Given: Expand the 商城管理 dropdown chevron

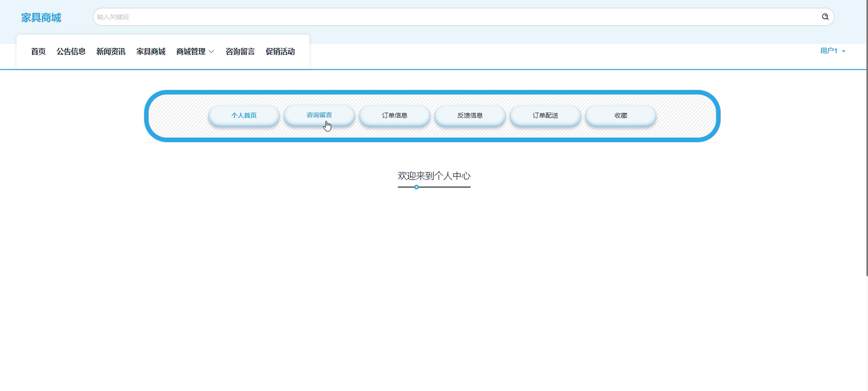Looking at the screenshot, I should [x=211, y=52].
